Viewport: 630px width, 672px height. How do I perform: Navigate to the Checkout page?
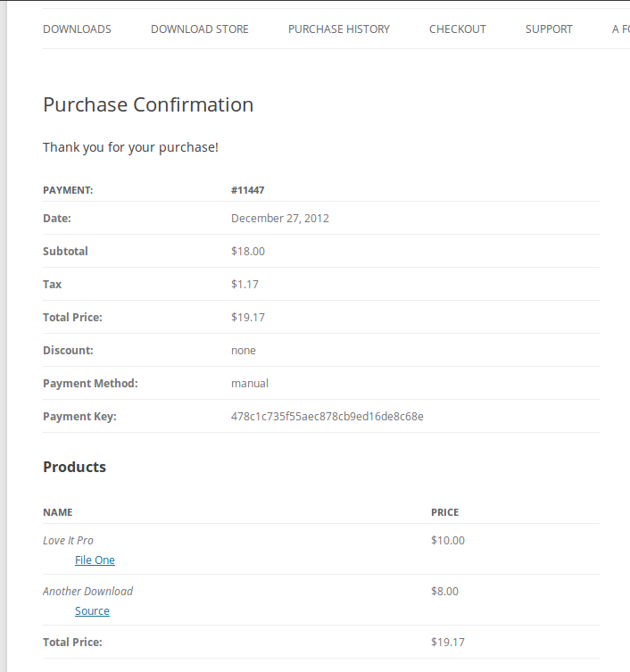[458, 29]
